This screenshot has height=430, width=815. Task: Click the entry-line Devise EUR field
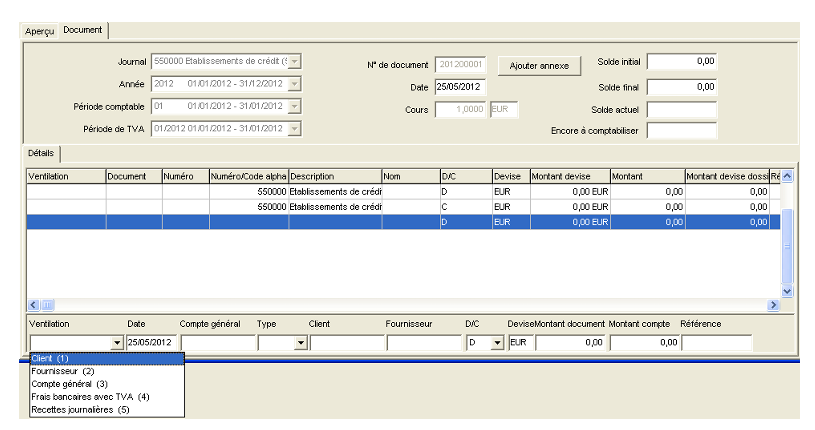(520, 342)
